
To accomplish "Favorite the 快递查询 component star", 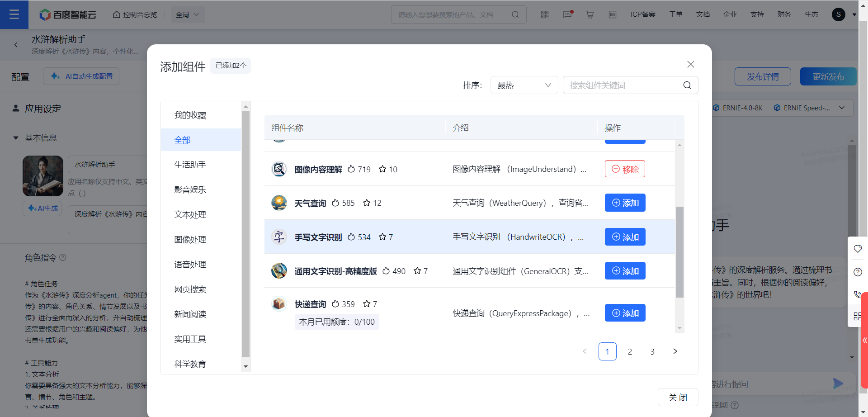I will pos(367,304).
